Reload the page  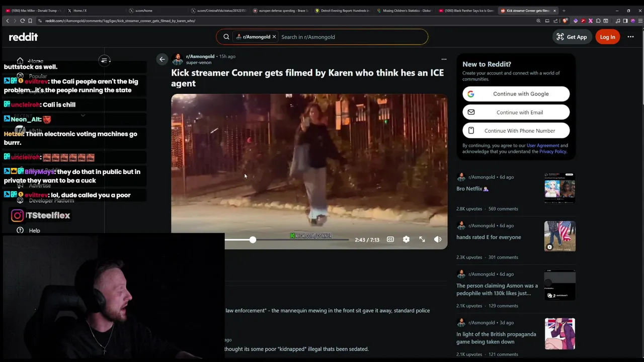pos(23,21)
